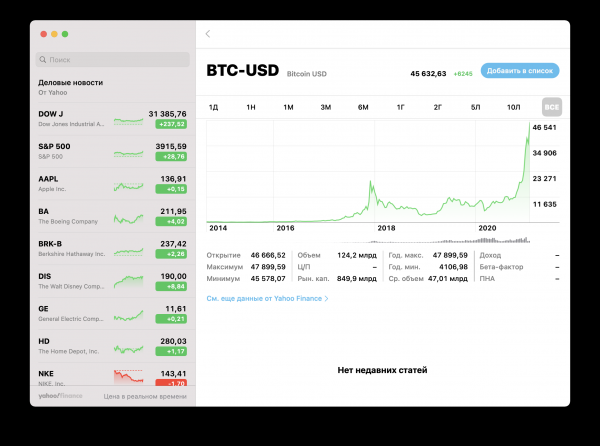Select the 1Д time range
The width and height of the screenshot is (600, 446).
[x=213, y=107]
